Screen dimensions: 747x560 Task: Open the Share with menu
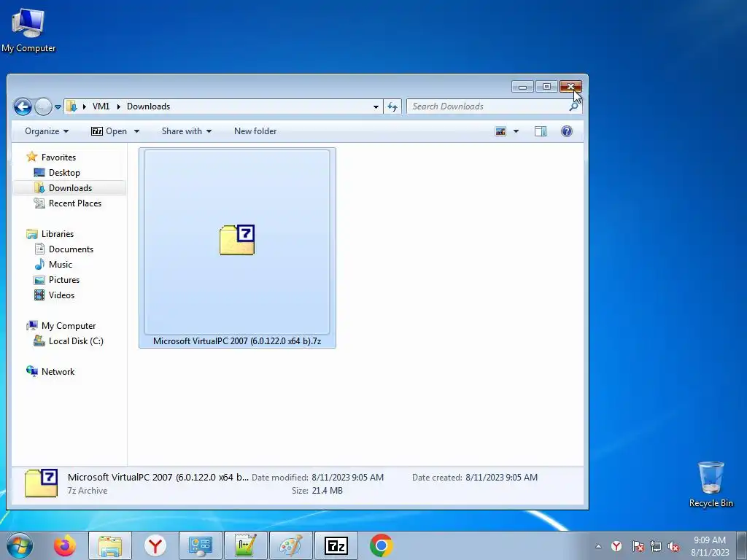tap(186, 131)
